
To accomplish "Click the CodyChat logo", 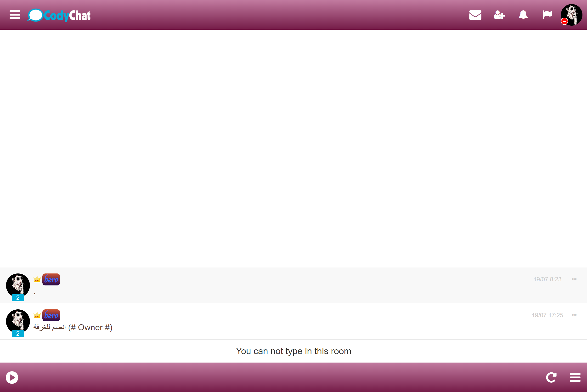I will pos(59,15).
